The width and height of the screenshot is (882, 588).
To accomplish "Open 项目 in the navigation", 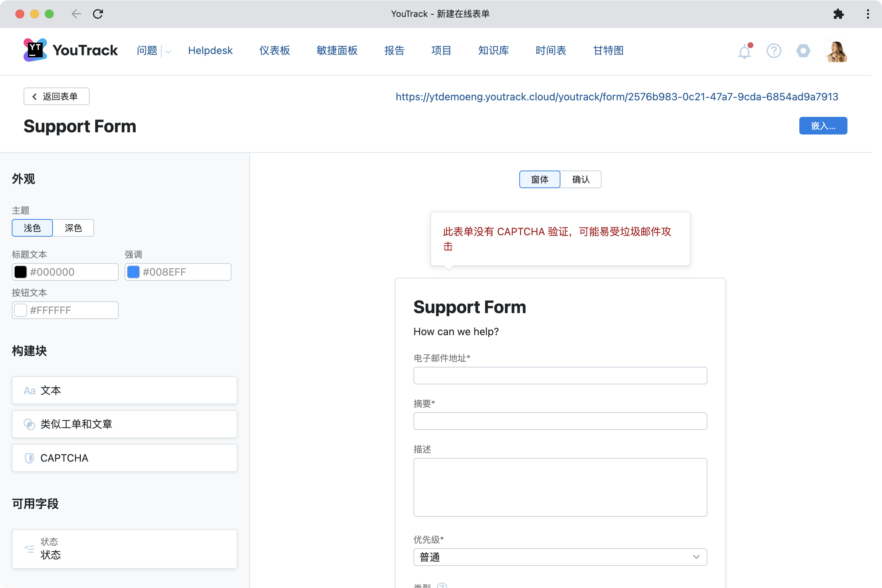I will (441, 50).
